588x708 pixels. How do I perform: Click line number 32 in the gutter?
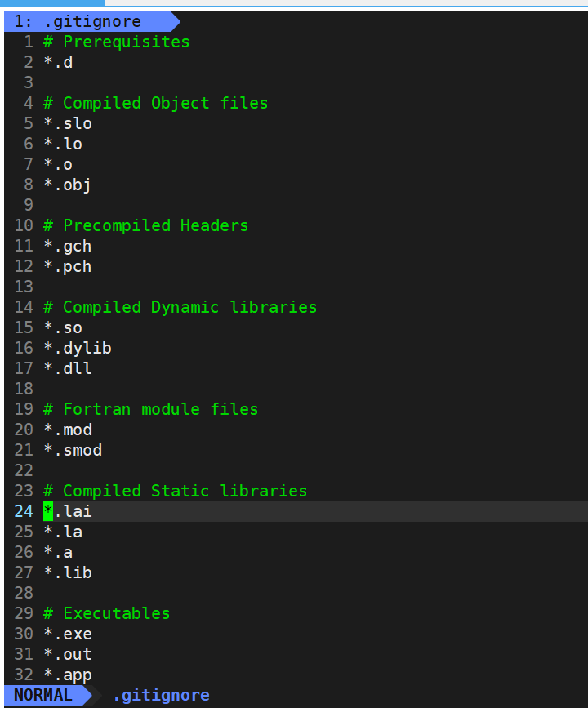[x=24, y=675]
